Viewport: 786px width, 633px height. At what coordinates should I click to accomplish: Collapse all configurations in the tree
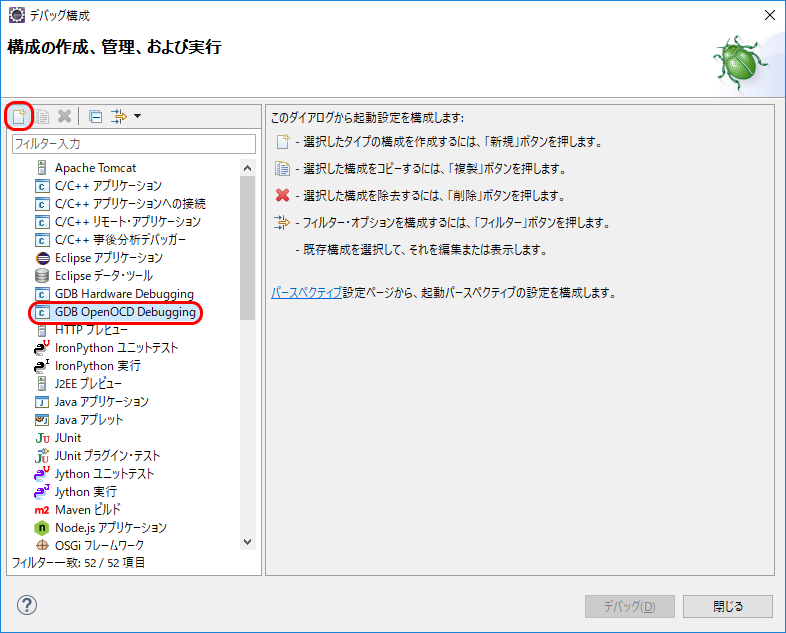[95, 116]
